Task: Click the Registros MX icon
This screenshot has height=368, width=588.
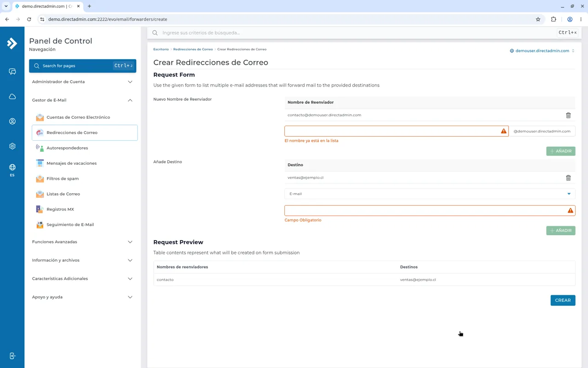Action: 40,209
